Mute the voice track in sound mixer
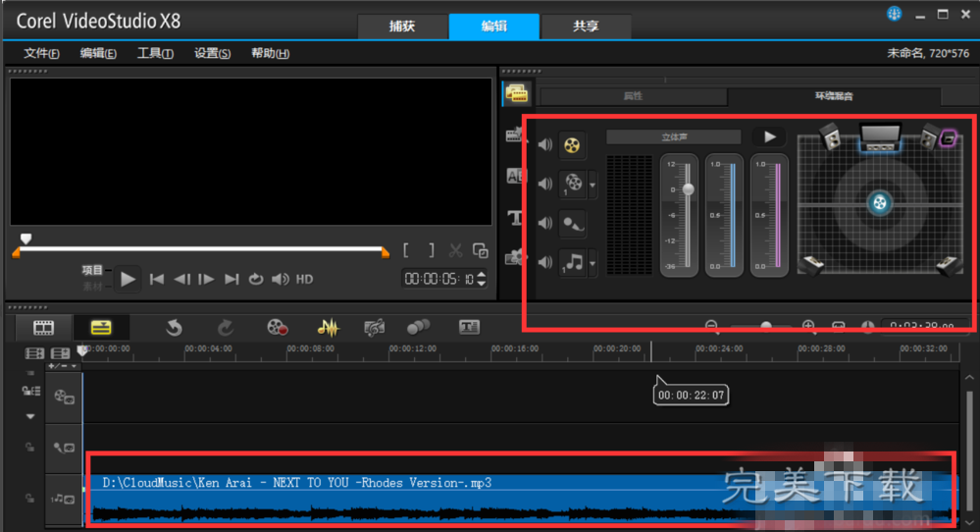 click(x=545, y=223)
